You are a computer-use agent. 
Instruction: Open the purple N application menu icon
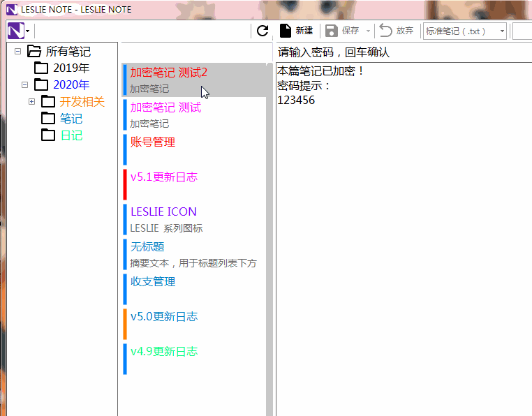[x=15, y=31]
